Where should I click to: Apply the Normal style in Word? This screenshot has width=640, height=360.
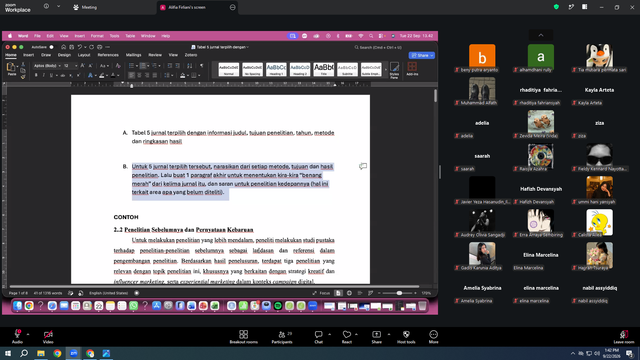(x=229, y=69)
